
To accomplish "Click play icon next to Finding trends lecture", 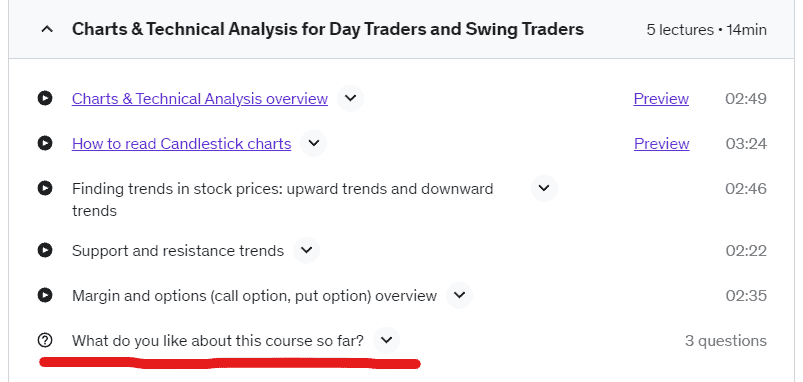I will [45, 188].
